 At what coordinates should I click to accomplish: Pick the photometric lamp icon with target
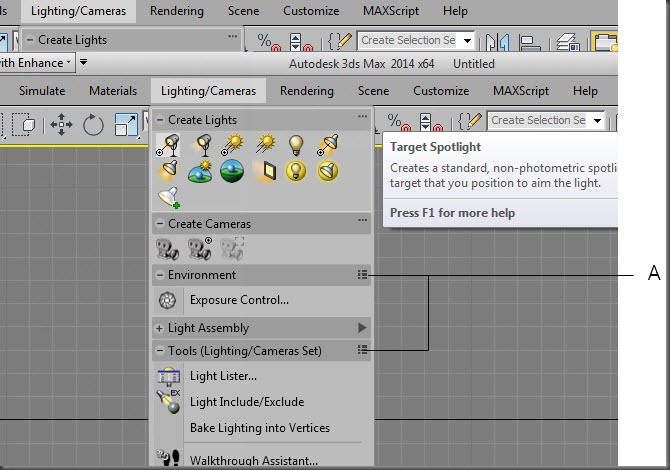(x=328, y=145)
